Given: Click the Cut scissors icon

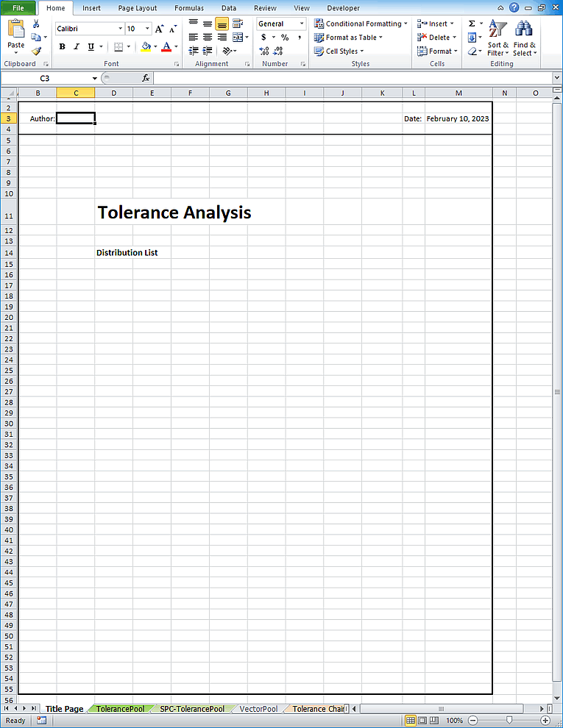Looking at the screenshot, I should pos(36,24).
